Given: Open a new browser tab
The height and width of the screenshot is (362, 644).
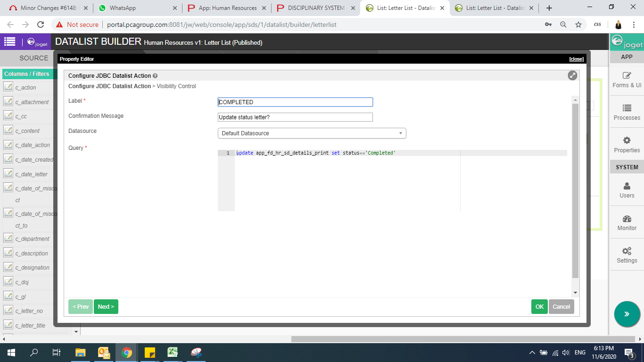Looking at the screenshot, I should 549,8.
